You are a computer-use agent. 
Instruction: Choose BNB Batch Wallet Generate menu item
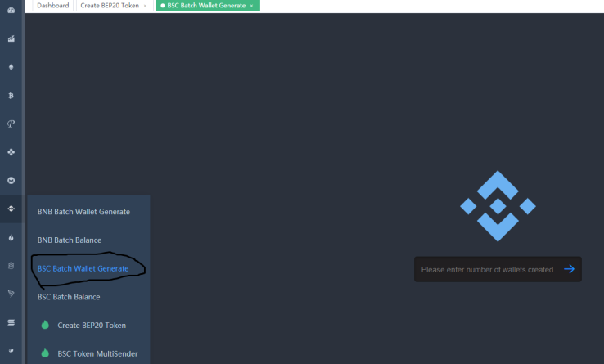coord(83,212)
